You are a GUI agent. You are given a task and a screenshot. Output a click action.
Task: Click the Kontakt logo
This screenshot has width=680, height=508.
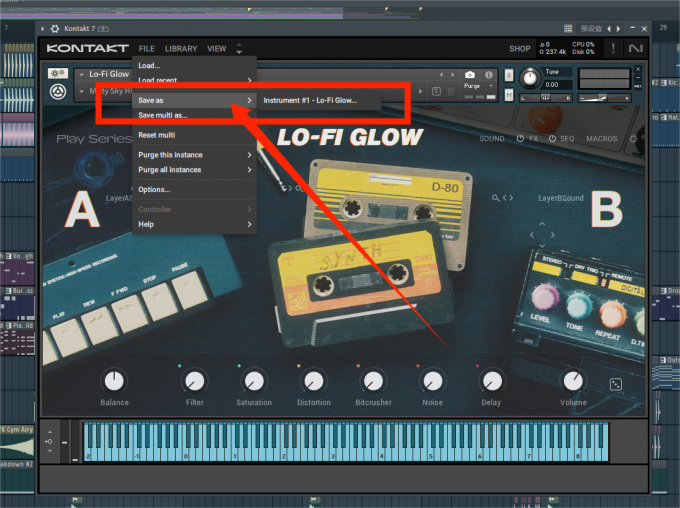(88, 48)
